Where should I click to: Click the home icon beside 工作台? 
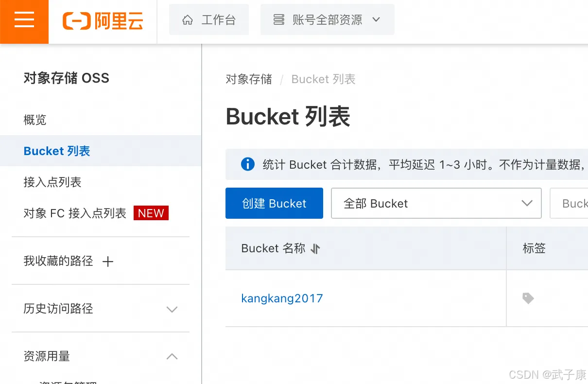pyautogui.click(x=188, y=20)
